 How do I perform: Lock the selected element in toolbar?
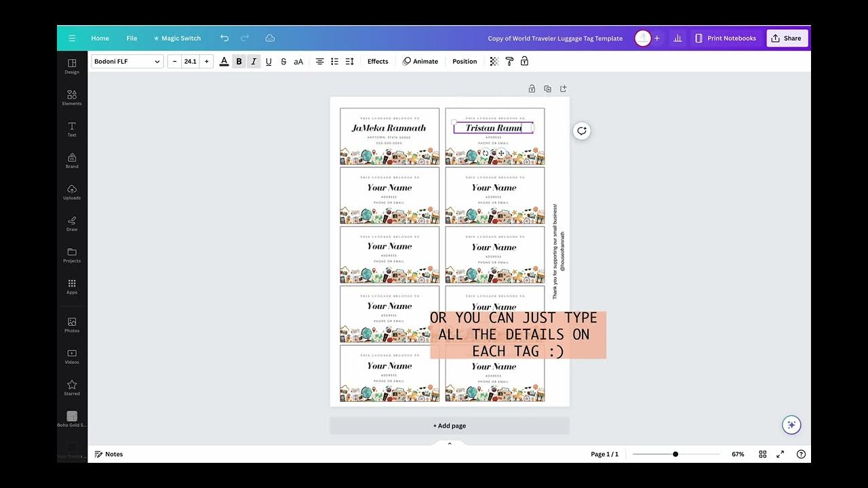pos(524,62)
